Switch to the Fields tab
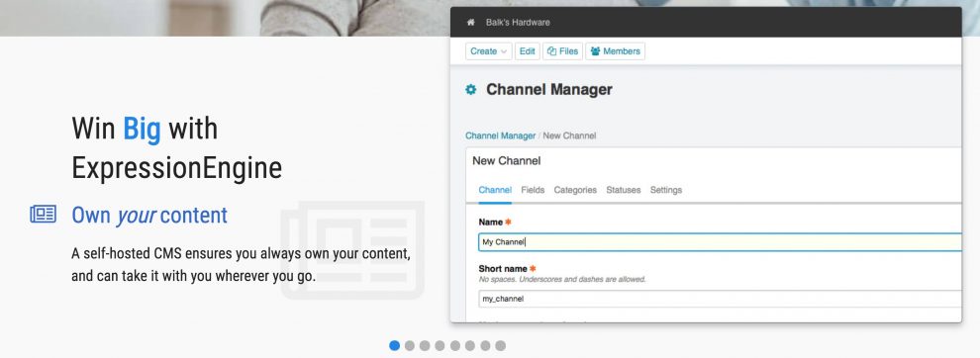The height and width of the screenshot is (358, 980). (533, 190)
